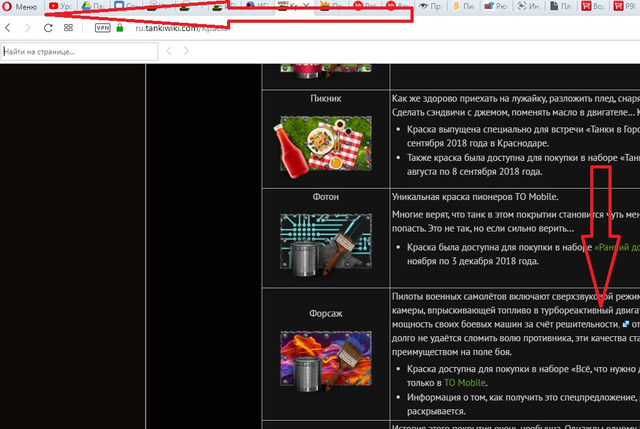Switch to the YouTube tab
Screen dimensions: 640x429
coord(60,7)
